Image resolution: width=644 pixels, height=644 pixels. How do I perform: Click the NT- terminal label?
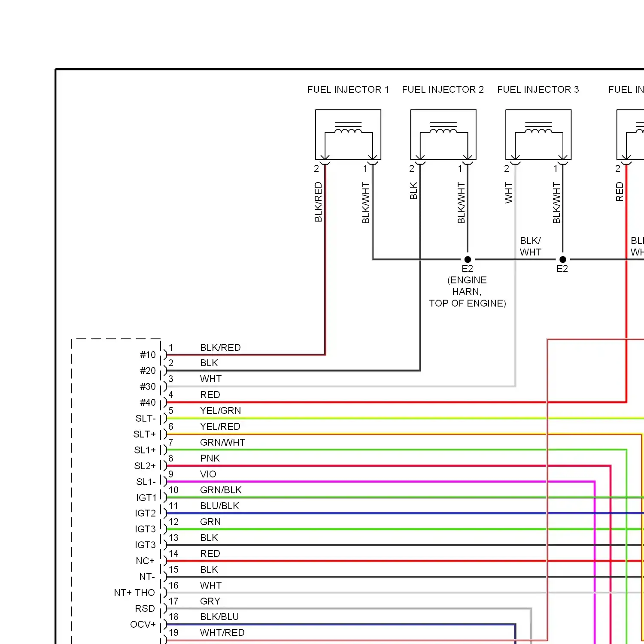(147, 577)
